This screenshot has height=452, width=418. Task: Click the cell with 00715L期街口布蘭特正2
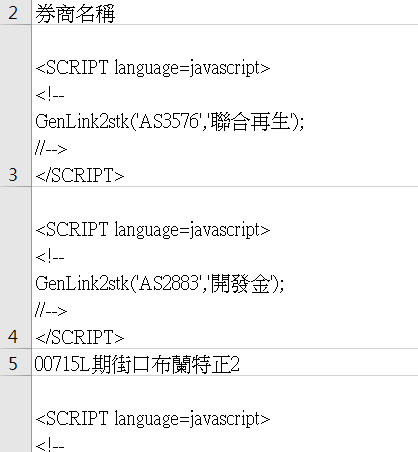(x=225, y=362)
